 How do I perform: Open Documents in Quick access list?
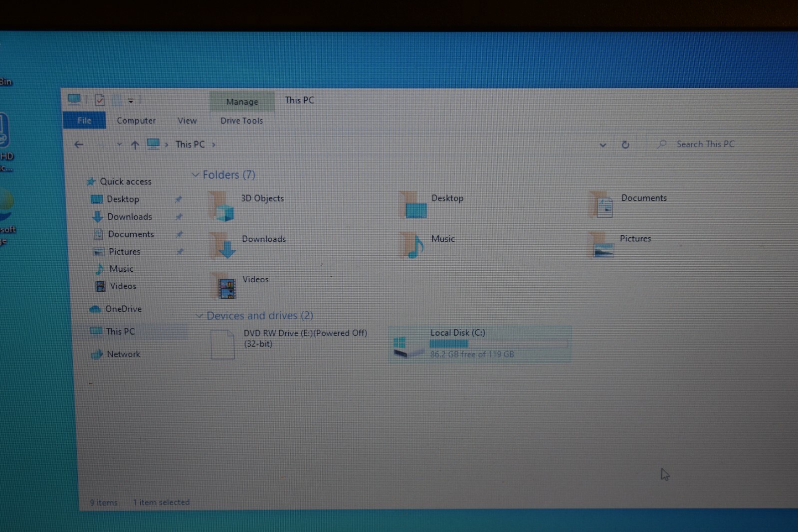[131, 234]
